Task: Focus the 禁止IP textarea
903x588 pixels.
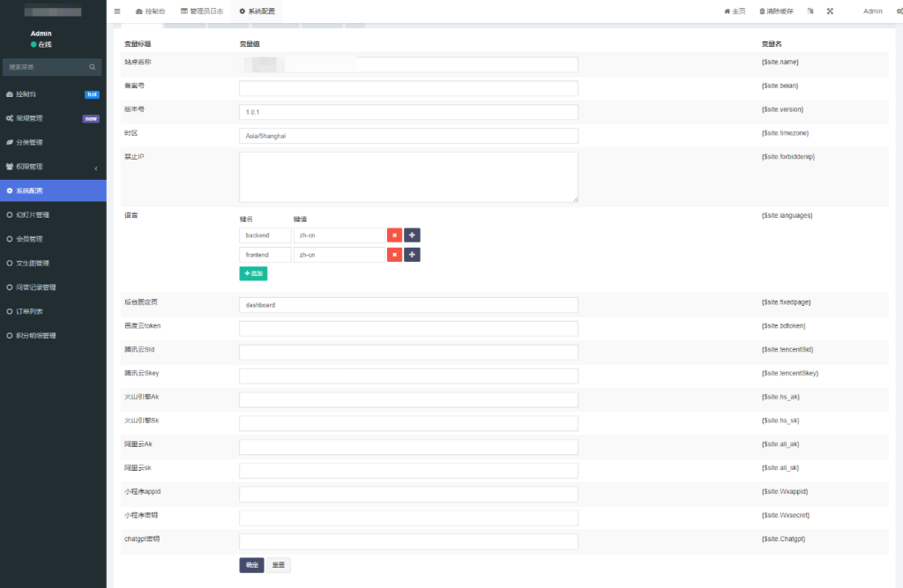Action: coord(408,177)
